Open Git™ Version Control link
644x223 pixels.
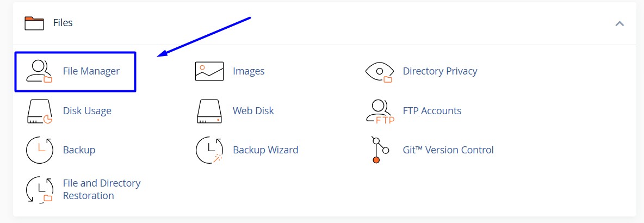point(448,150)
